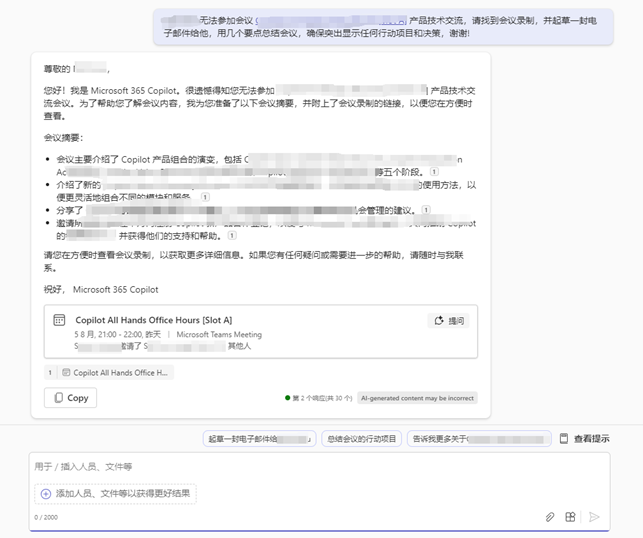Open the plugins grid icon in input box
Image resolution: width=643 pixels, height=538 pixels.
pos(570,517)
